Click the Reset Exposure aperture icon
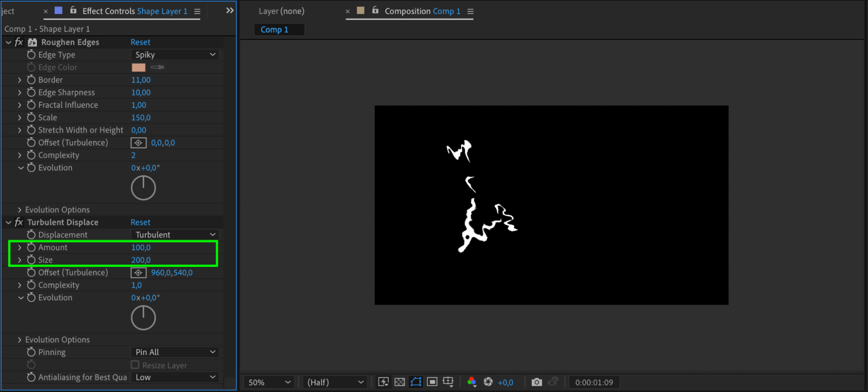 [488, 382]
